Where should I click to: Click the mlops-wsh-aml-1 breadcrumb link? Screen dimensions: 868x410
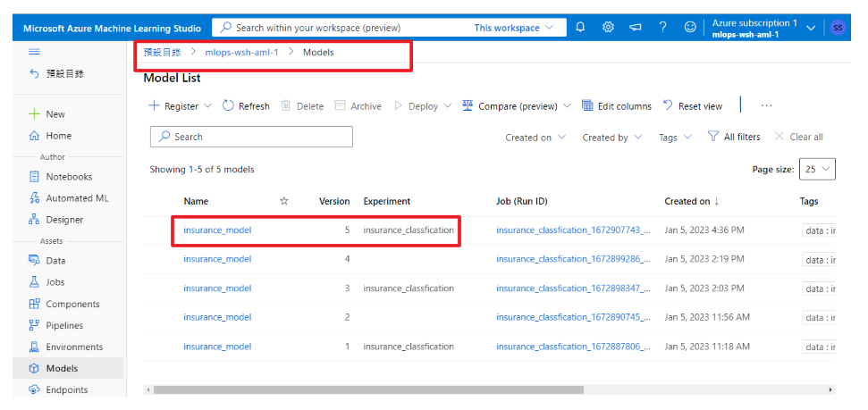241,53
